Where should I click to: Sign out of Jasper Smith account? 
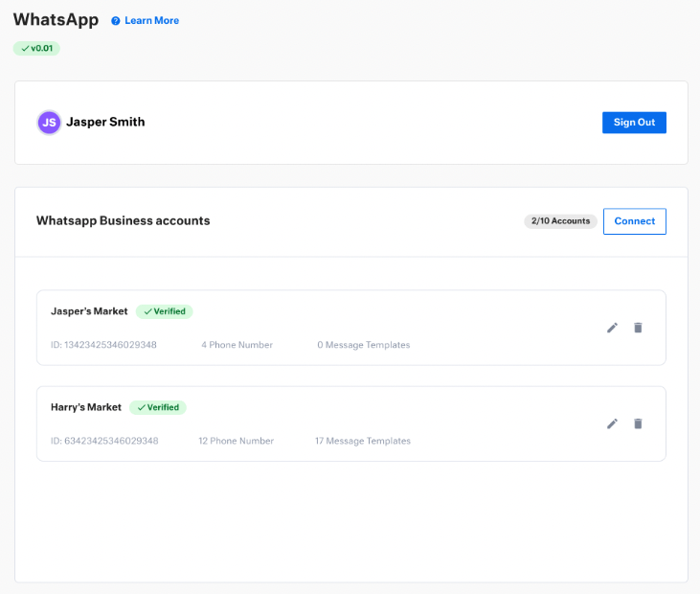point(634,123)
